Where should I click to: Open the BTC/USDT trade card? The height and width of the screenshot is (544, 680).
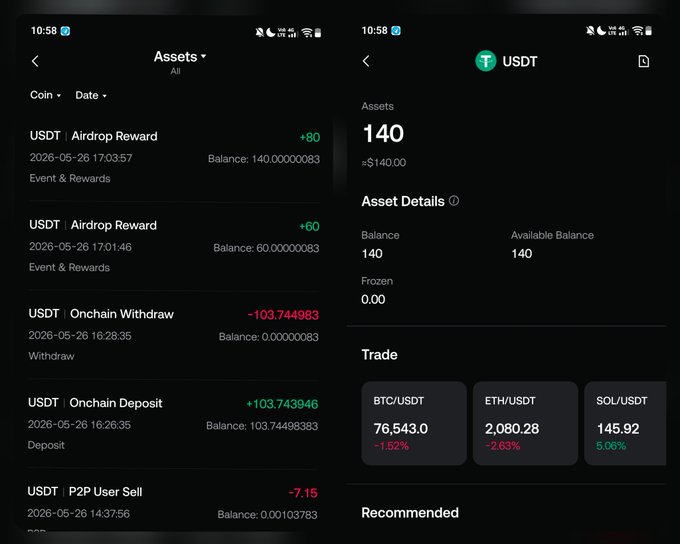point(414,423)
